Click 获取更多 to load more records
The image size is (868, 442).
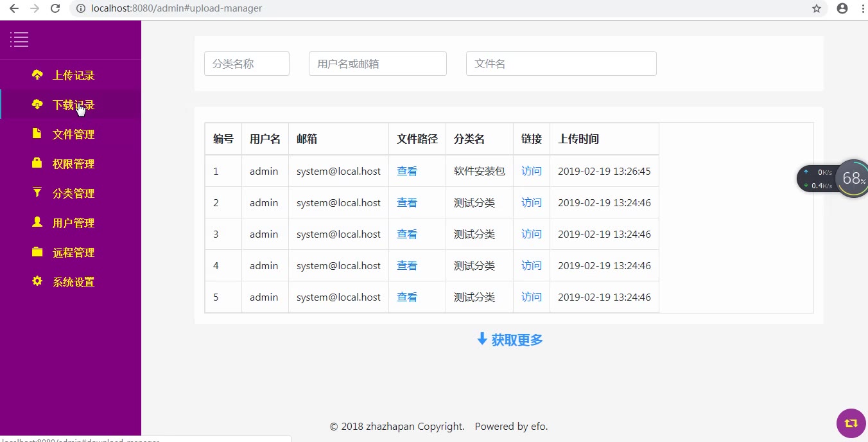(510, 340)
